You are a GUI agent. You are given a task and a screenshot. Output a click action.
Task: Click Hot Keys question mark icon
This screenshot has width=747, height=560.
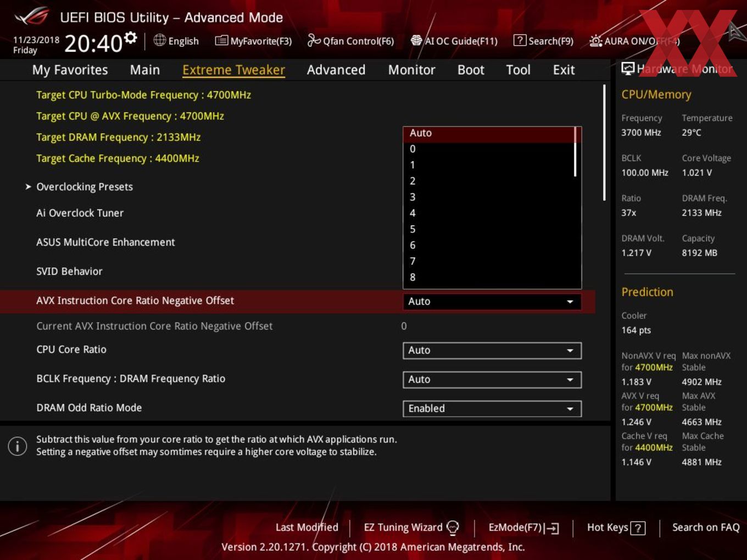coord(638,528)
